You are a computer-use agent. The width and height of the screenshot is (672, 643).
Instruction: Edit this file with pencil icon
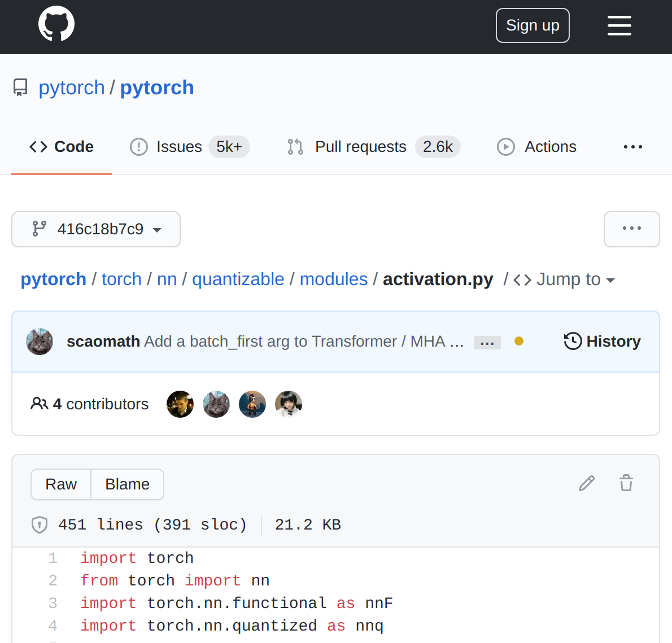(x=587, y=483)
